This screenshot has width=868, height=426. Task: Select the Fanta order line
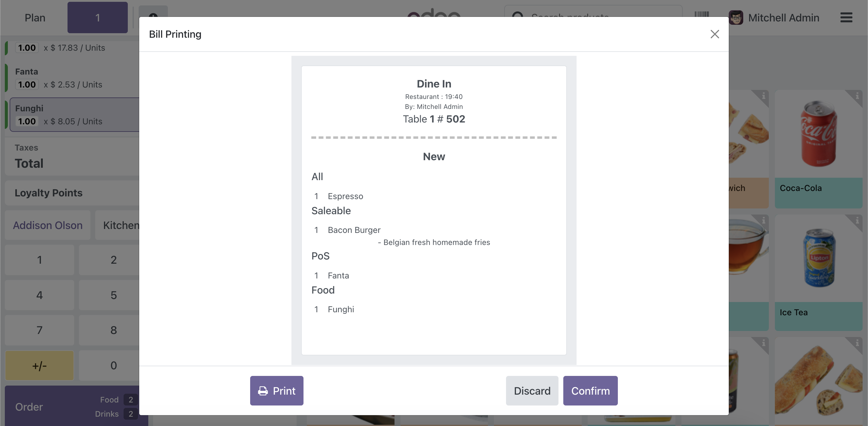pos(74,78)
